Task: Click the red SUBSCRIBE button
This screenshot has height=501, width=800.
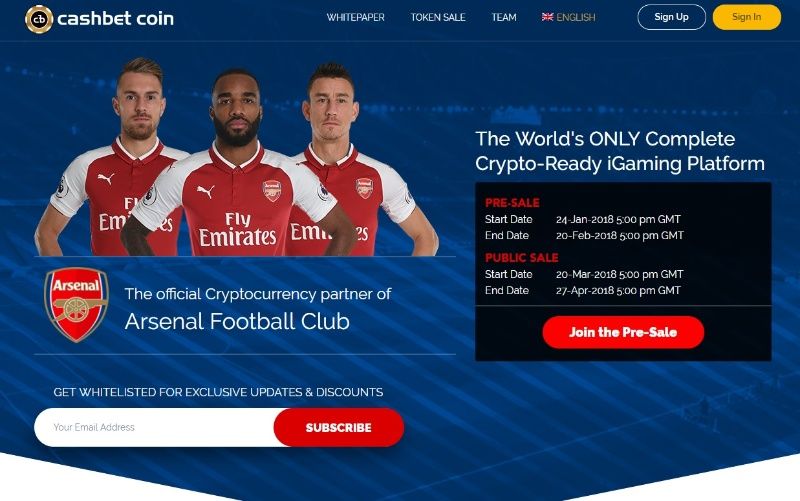Action: click(339, 428)
